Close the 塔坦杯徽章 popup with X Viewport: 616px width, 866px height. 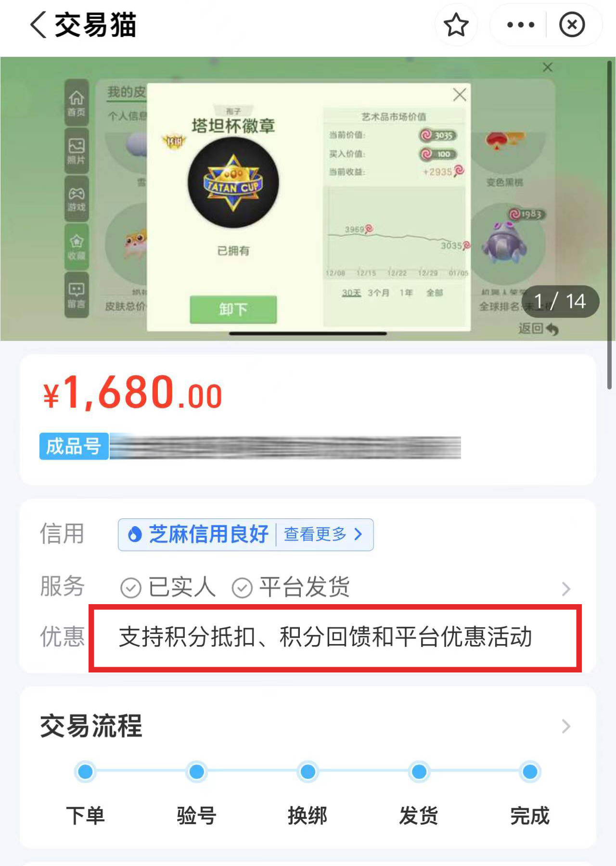point(460,94)
